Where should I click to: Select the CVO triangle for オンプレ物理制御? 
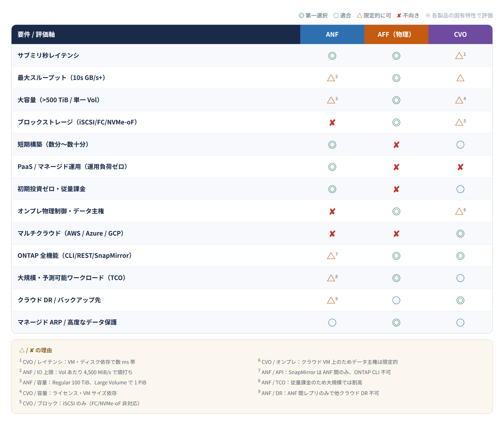point(459,211)
